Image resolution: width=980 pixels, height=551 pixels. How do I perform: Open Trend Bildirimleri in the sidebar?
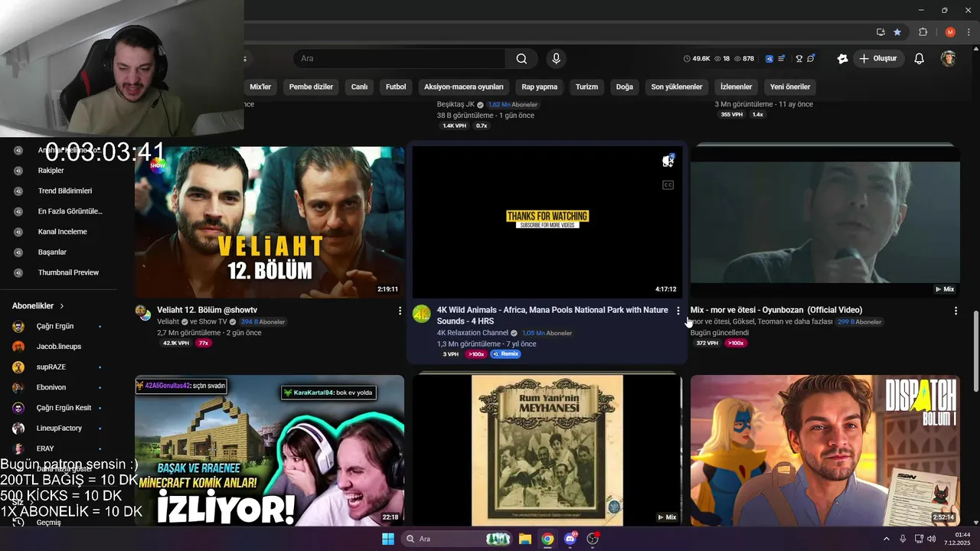[65, 191]
